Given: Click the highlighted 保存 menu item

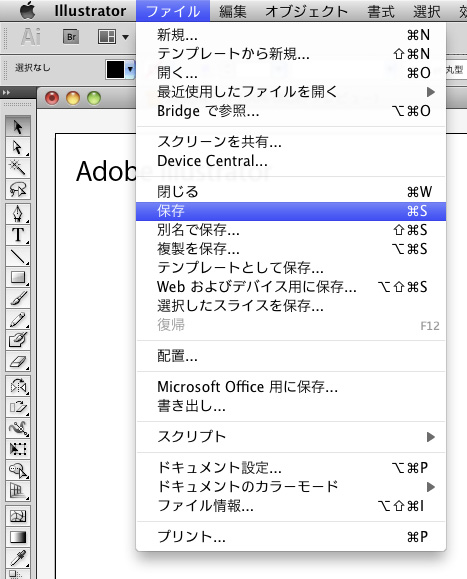Looking at the screenshot, I should [291, 211].
